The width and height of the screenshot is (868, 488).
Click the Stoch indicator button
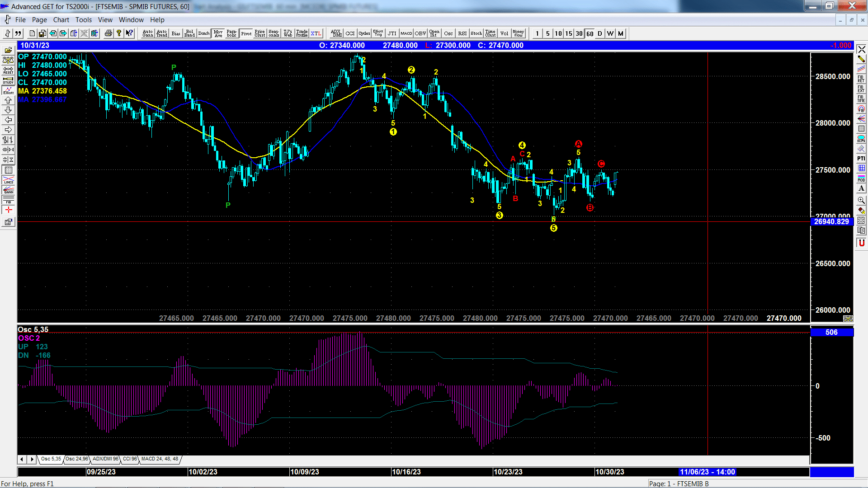point(476,33)
